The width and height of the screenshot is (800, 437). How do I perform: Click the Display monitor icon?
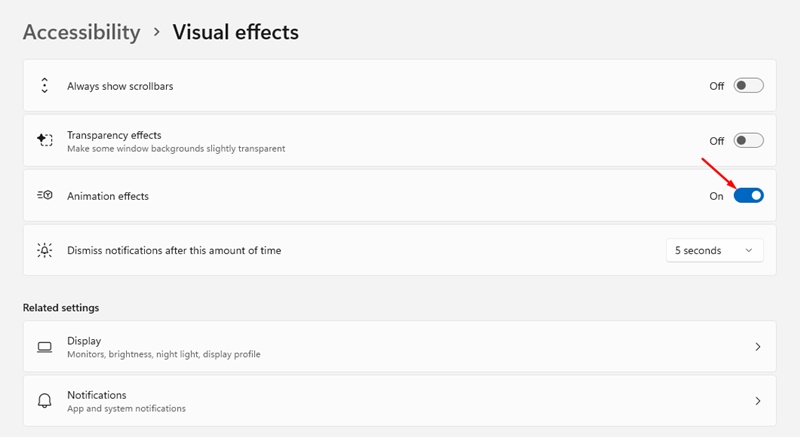click(44, 347)
